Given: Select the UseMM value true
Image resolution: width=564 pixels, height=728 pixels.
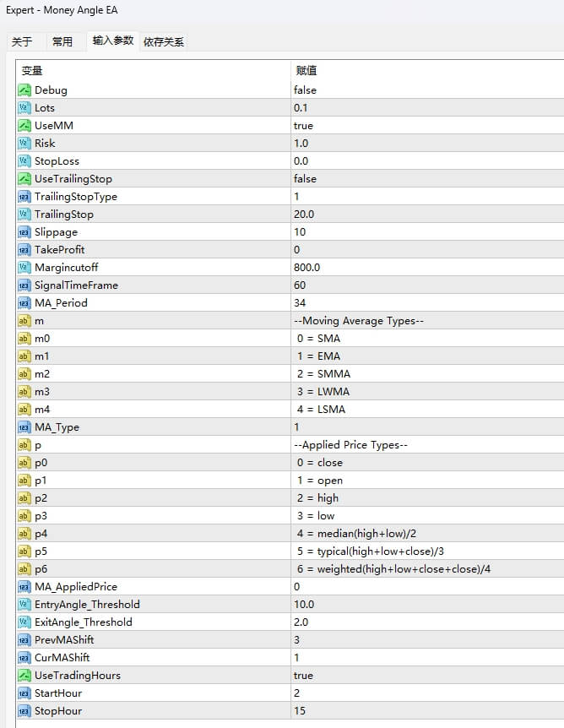Looking at the screenshot, I should coord(303,125).
